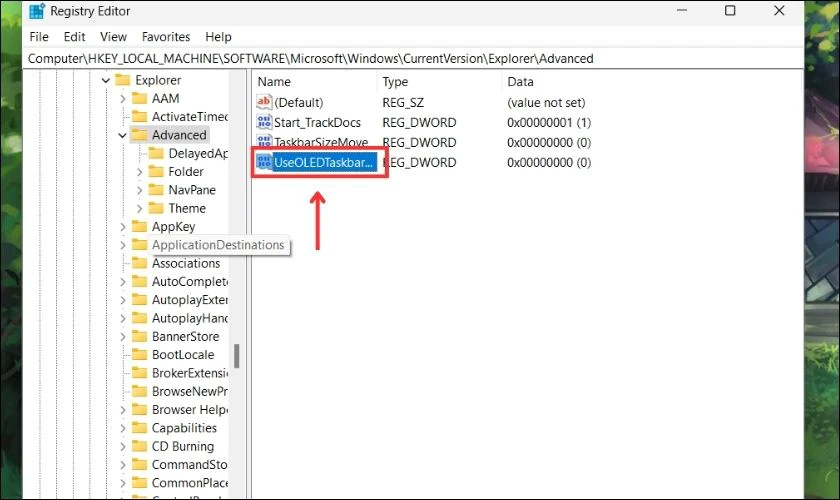The width and height of the screenshot is (840, 500).
Task: Collapse the Advanced key
Action: click(x=122, y=135)
